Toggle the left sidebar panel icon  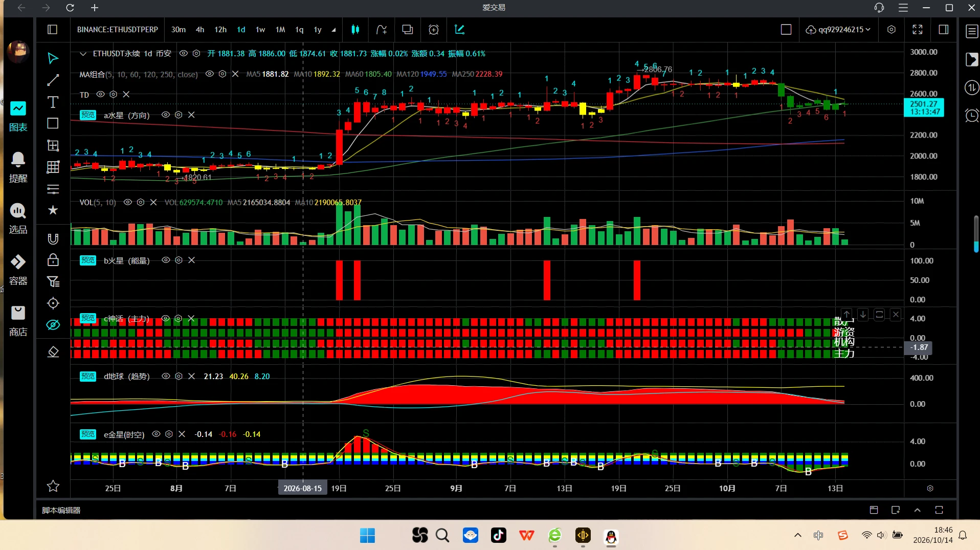click(52, 30)
